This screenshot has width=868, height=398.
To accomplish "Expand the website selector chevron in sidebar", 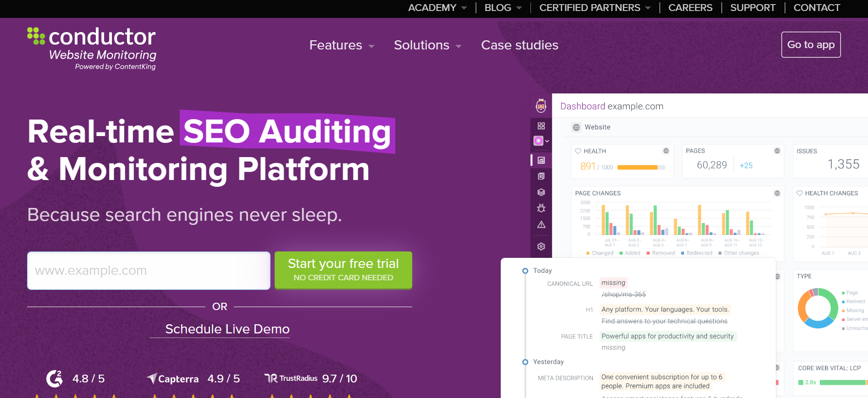I will point(547,141).
